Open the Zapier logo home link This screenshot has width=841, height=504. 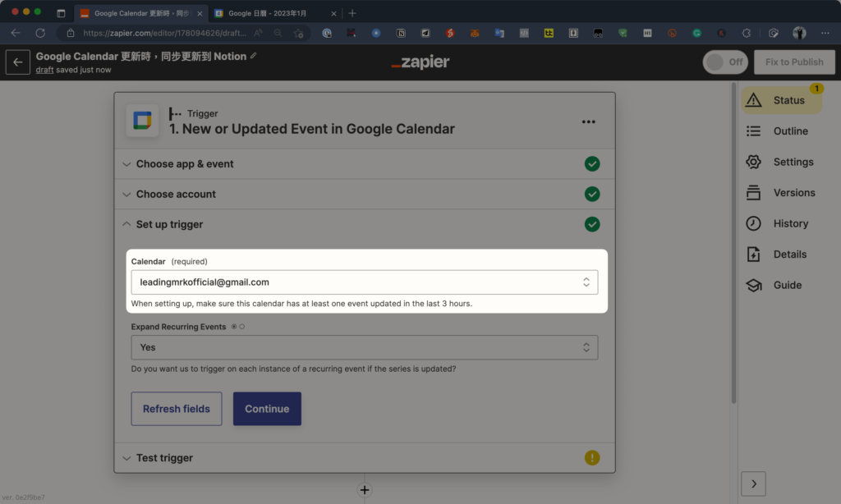coord(420,62)
